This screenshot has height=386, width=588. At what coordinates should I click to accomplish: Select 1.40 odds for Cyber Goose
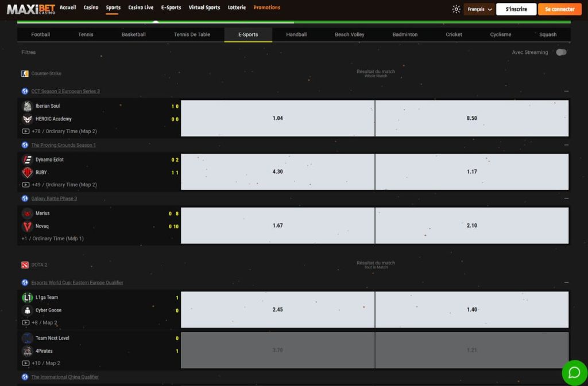[472, 310]
